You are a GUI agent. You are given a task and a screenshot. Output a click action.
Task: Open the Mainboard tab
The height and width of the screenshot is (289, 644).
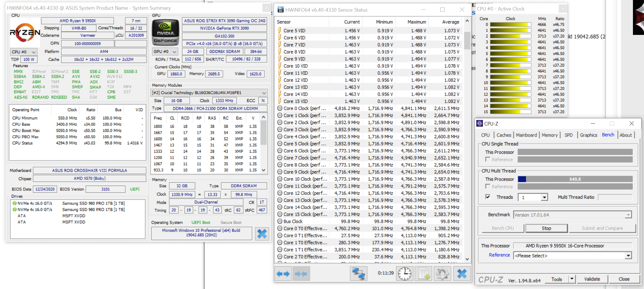526,135
